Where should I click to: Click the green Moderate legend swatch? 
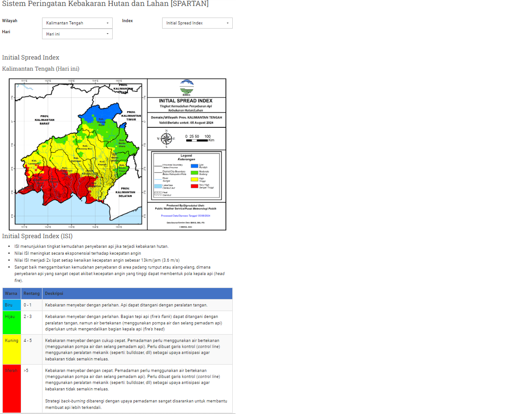194,173
